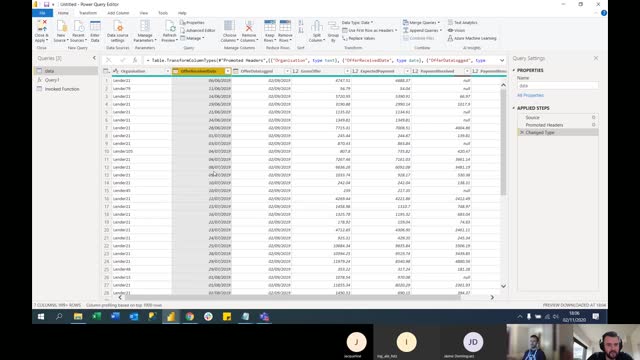The image size is (640, 360).
Task: Click Text Analytics
Action: 462,22
